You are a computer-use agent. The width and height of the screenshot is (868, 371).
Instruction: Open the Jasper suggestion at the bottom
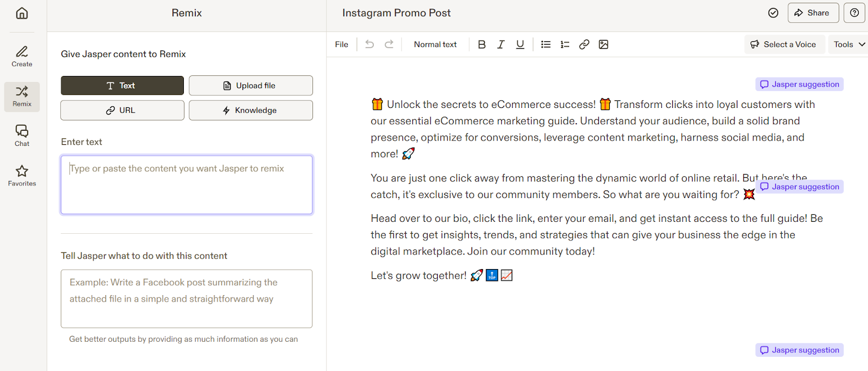click(x=800, y=350)
